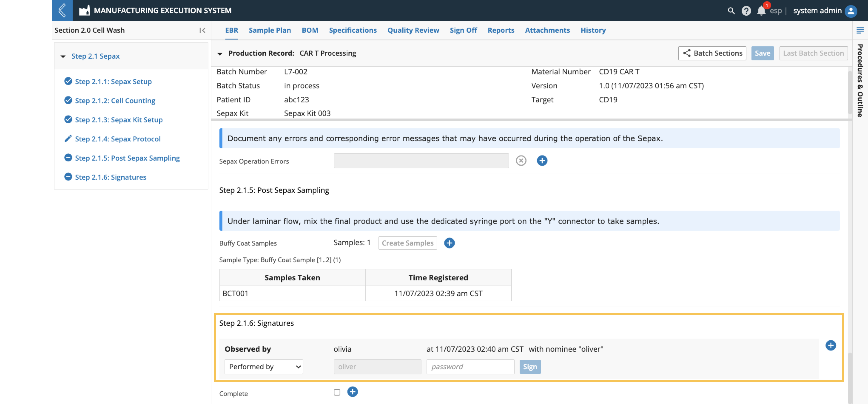868x404 pixels.
Task: Click the password input field
Action: [470, 367]
